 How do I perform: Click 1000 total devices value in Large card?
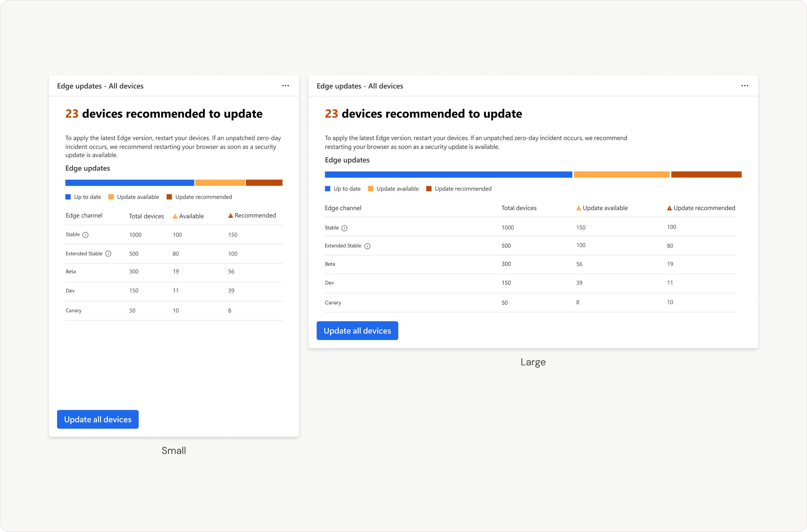tap(507, 228)
